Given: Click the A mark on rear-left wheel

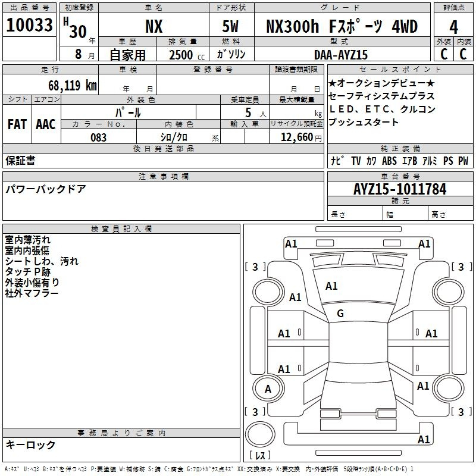Looking at the screenshot, I should tap(268, 389).
